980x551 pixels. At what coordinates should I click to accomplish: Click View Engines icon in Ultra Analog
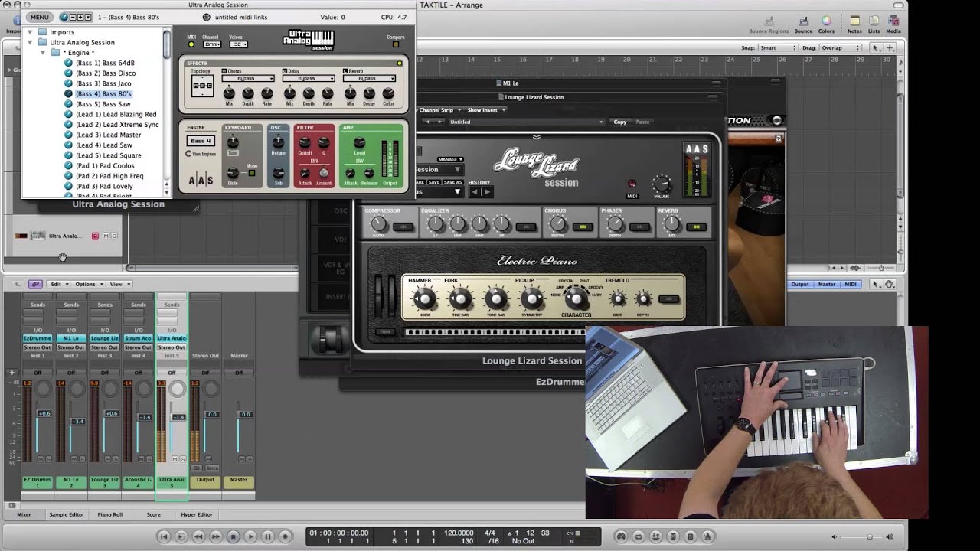[189, 154]
